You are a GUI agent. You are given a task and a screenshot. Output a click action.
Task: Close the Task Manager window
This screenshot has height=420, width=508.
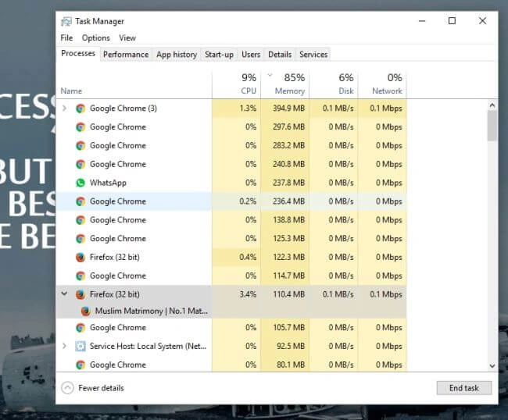(x=482, y=21)
